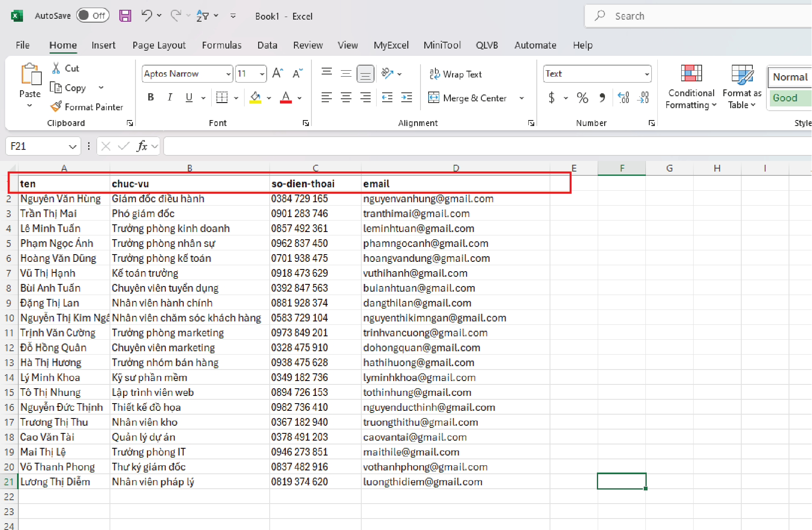Image resolution: width=812 pixels, height=530 pixels.
Task: Click Format as Table button
Action: 742,88
